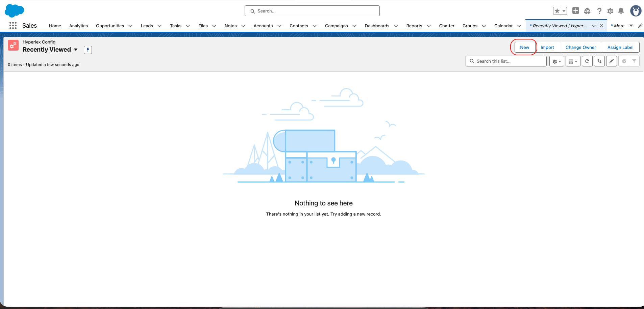Open the Analytics tab
Image resolution: width=644 pixels, height=309 pixels.
[x=78, y=26]
